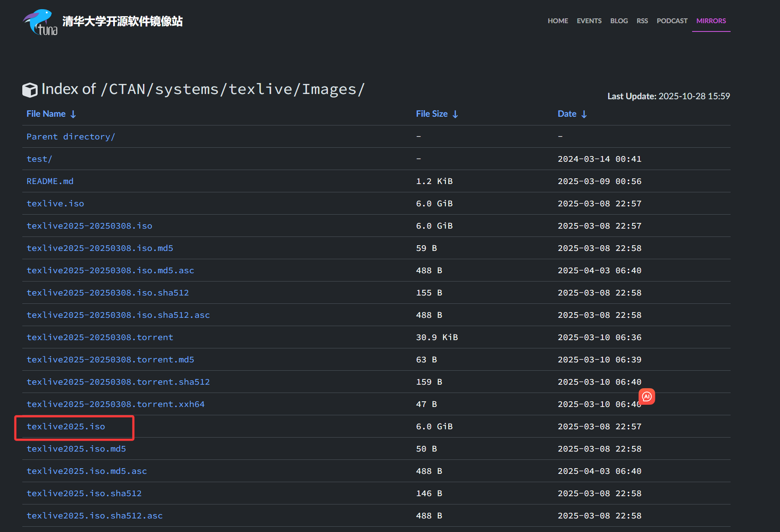Click the 159 B file size
This screenshot has height=532, width=780.
(429, 382)
